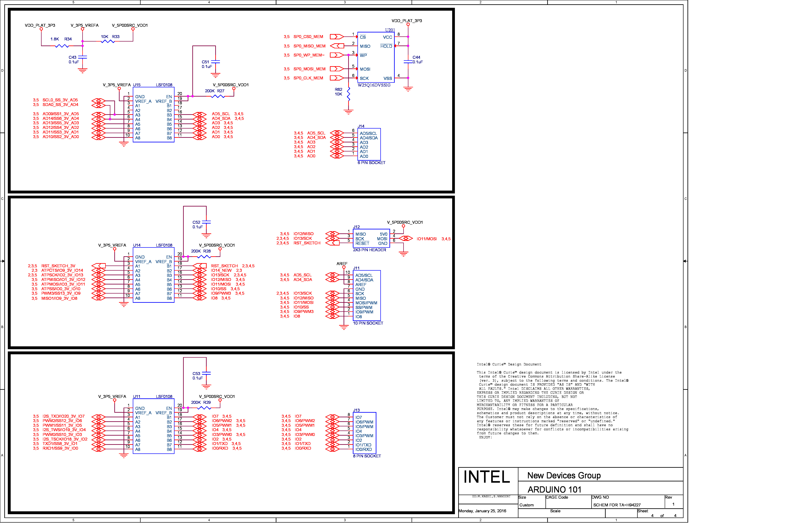Click the AREF power label

342,264
